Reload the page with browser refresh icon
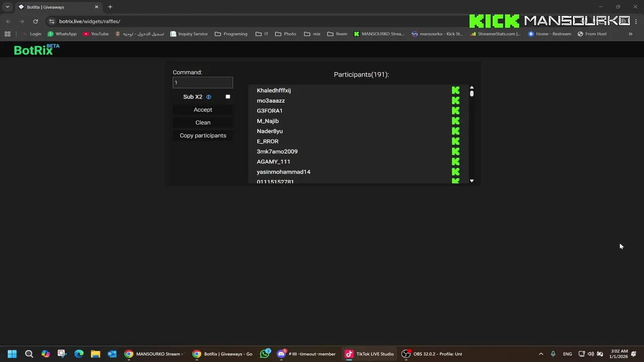The image size is (644, 362). click(x=35, y=21)
